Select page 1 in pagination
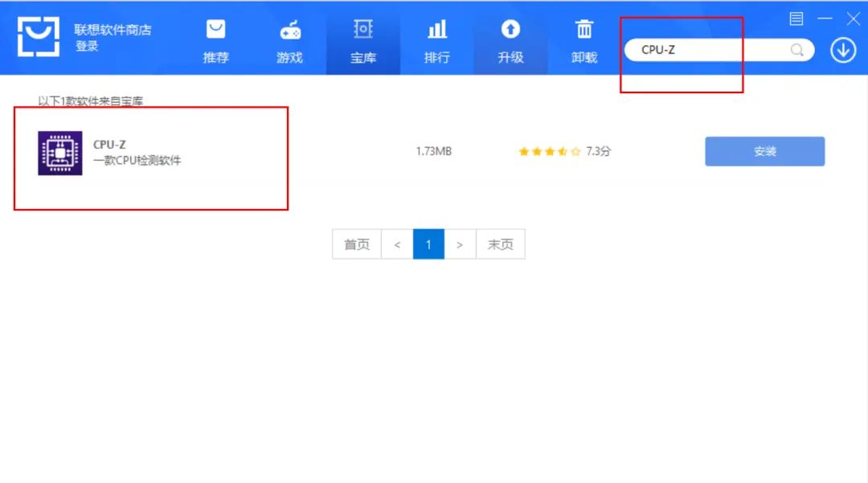The image size is (868, 483). (428, 244)
